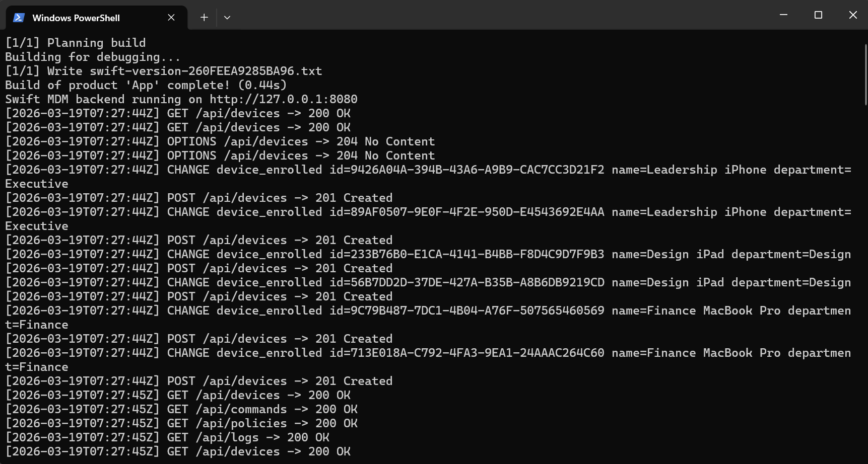The height and width of the screenshot is (464, 868).
Task: Open a new tab with the plus icon
Action: (204, 17)
